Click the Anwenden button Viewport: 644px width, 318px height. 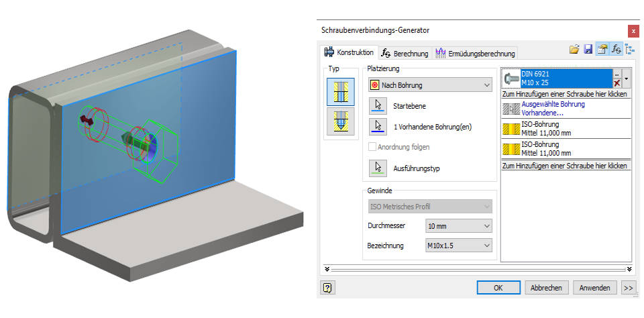point(595,288)
